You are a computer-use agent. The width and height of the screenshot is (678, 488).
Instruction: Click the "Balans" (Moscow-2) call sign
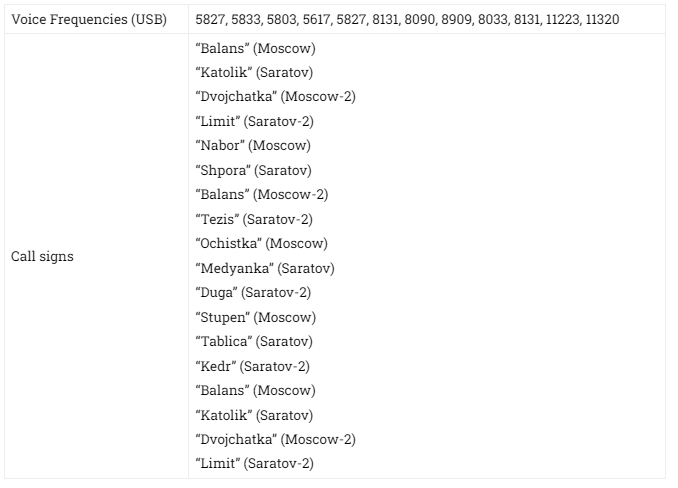click(262, 195)
